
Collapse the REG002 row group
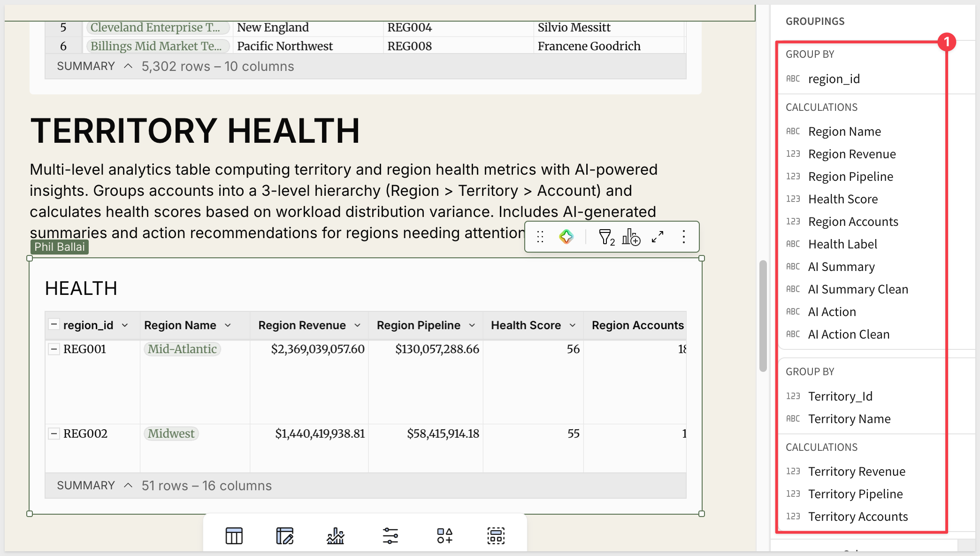54,433
